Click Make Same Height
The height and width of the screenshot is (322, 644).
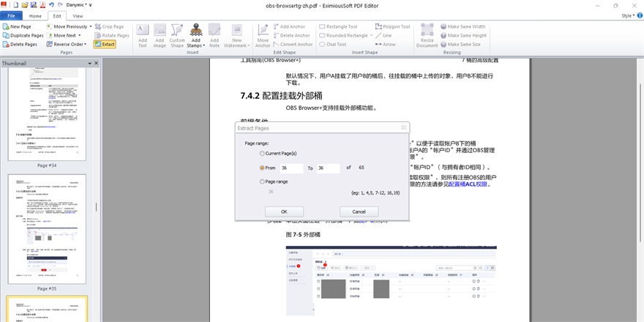click(464, 35)
